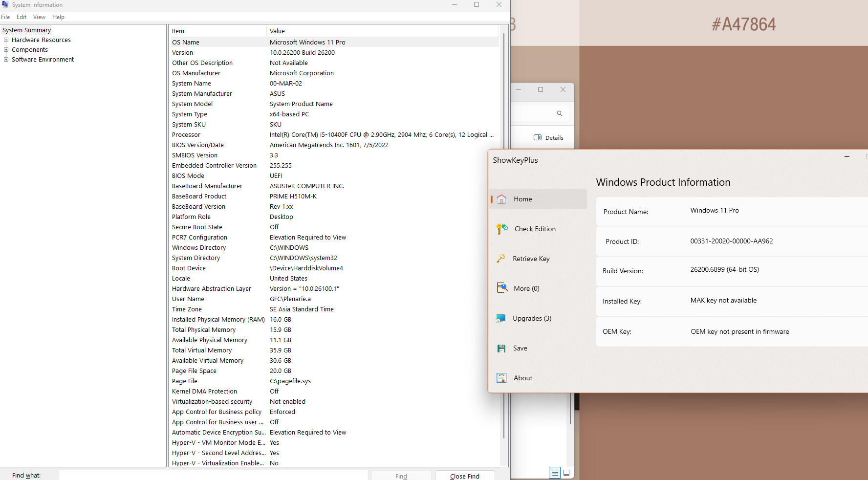Screen dimensions: 868x480
Task: Open the About icon in ShowKeyPlus
Action: (x=501, y=378)
